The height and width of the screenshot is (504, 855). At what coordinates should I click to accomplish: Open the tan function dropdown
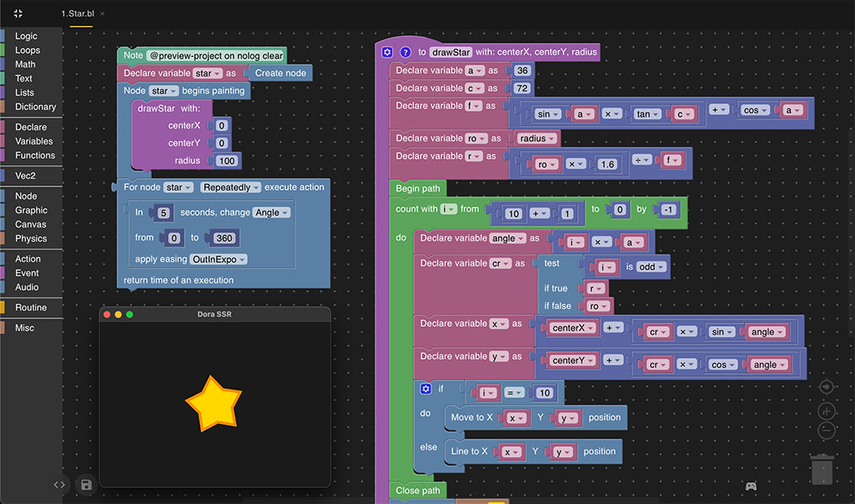point(648,114)
